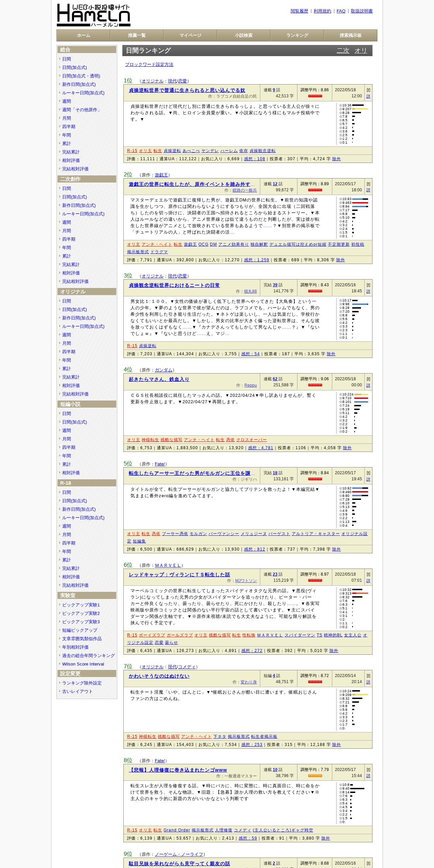Open sidebar 日間(加点式・透明) ranking
The width and height of the screenshot is (434, 868).
click(81, 76)
